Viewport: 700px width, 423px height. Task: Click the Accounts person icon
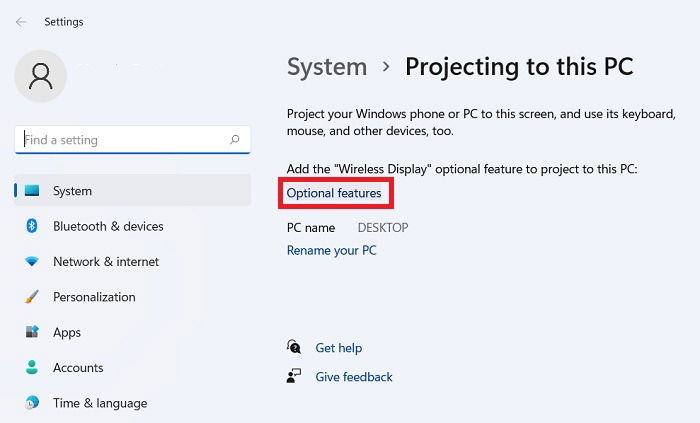point(32,368)
